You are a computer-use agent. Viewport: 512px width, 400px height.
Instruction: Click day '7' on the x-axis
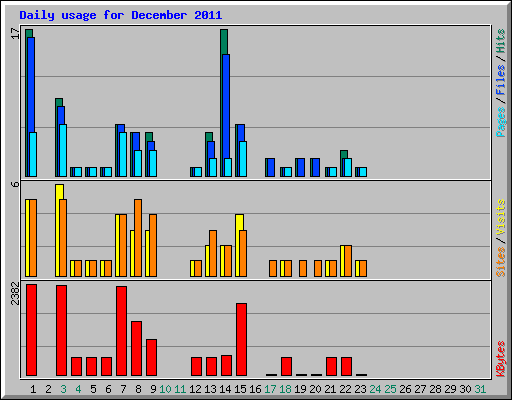pos(123,389)
